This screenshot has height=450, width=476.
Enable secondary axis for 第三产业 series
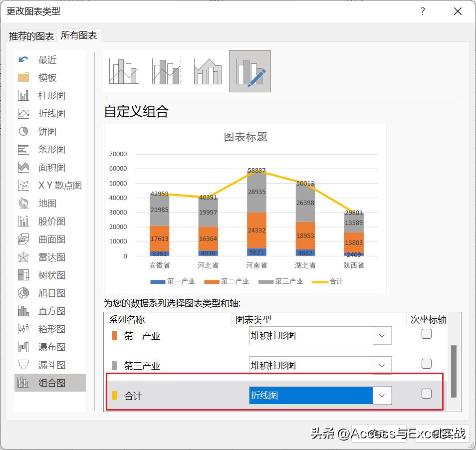(x=427, y=363)
